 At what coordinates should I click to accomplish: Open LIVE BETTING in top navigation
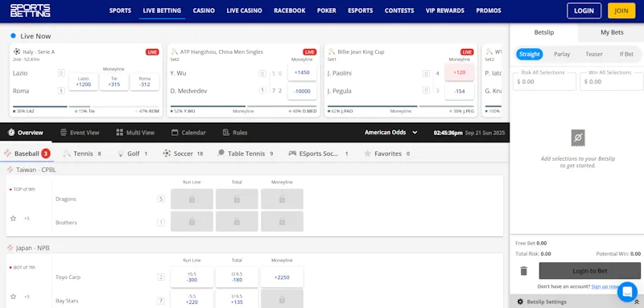[x=162, y=10]
